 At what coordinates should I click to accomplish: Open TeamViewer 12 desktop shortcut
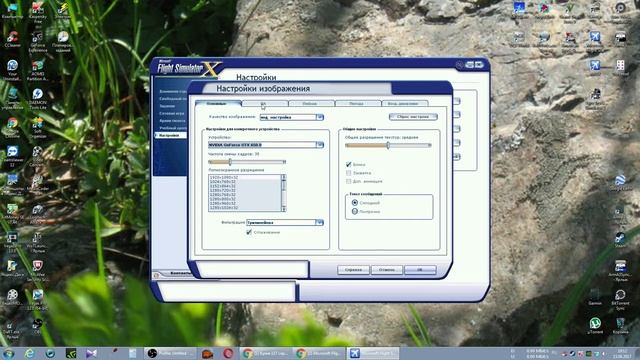[x=12, y=157]
